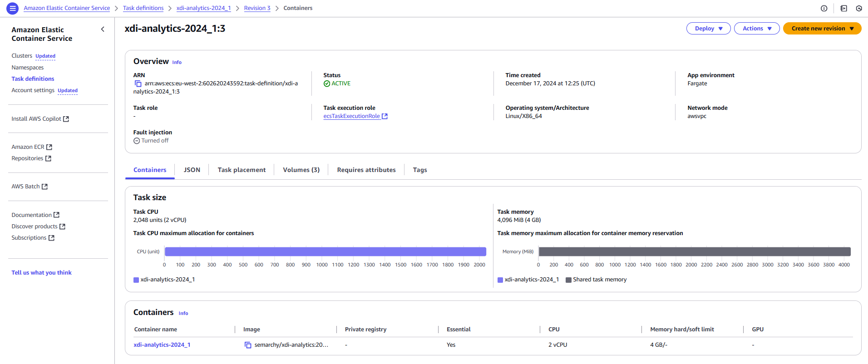Click the external link icon next to Repositories
The image size is (868, 364).
(48, 158)
